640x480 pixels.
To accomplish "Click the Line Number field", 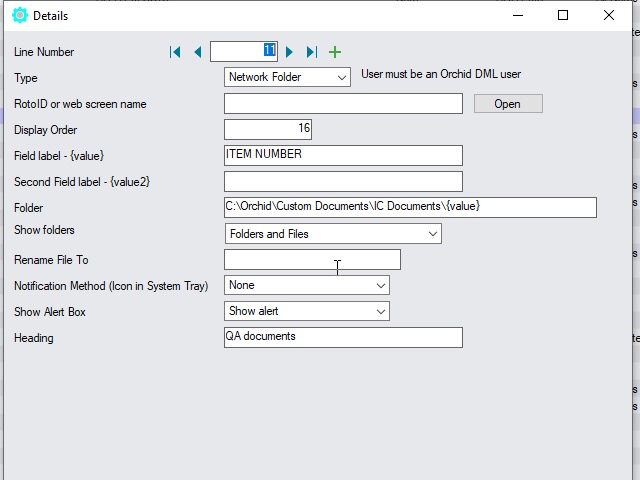I will tap(243, 51).
